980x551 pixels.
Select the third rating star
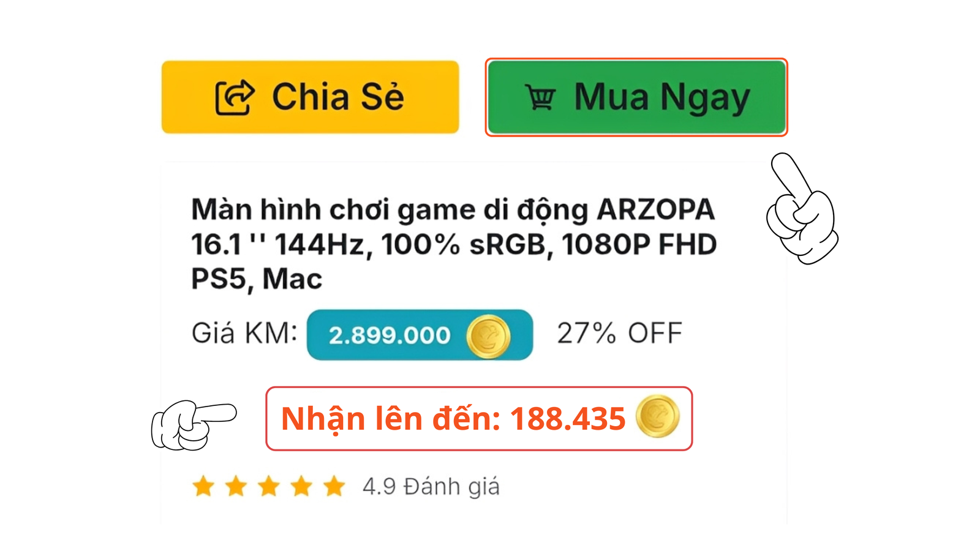tap(270, 485)
